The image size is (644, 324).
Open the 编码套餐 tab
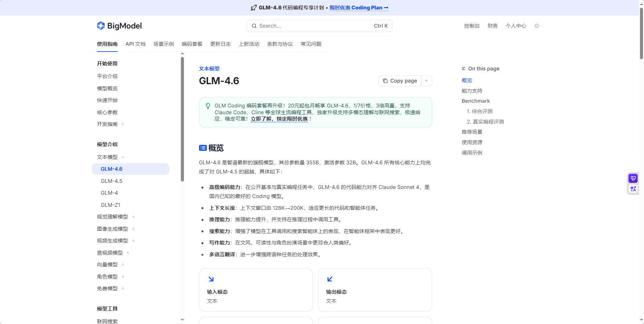point(192,44)
